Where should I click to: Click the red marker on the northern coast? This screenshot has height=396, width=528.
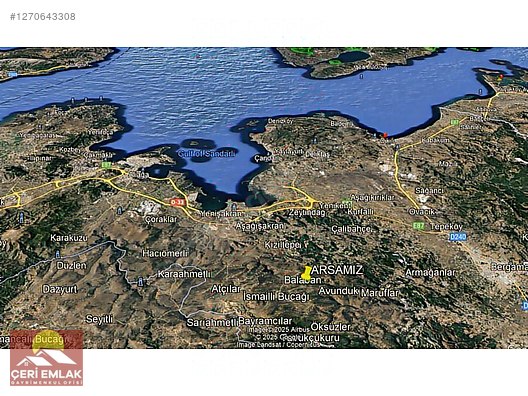click(385, 135)
